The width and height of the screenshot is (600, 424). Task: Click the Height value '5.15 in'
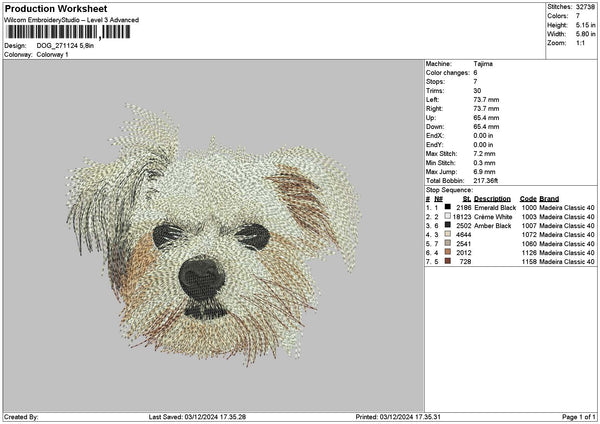point(585,25)
